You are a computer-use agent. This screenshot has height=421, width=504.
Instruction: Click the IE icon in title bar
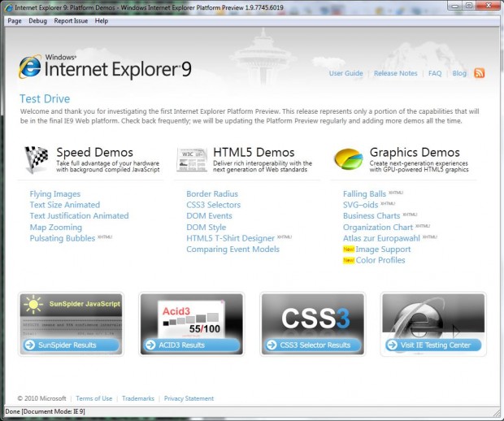[x=9, y=7]
